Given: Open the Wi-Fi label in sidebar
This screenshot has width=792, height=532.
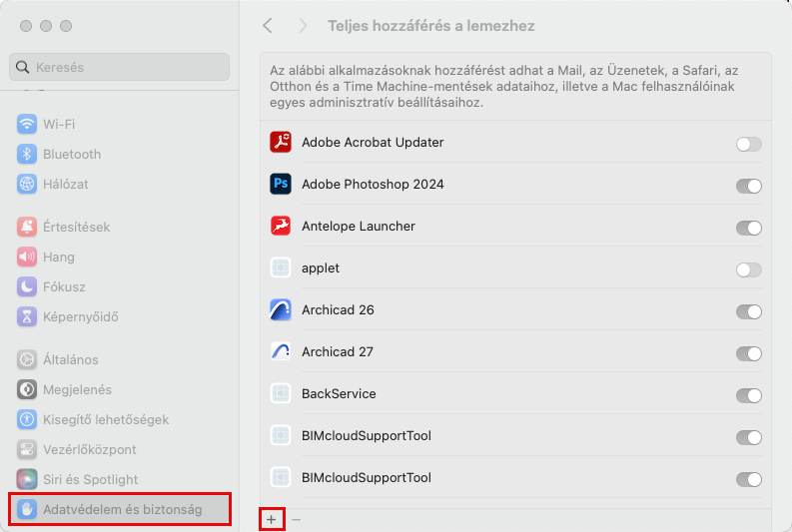Looking at the screenshot, I should 59,124.
